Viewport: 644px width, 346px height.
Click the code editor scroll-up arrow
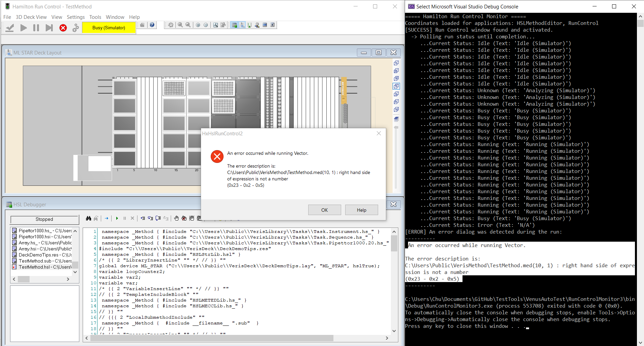[x=394, y=232]
